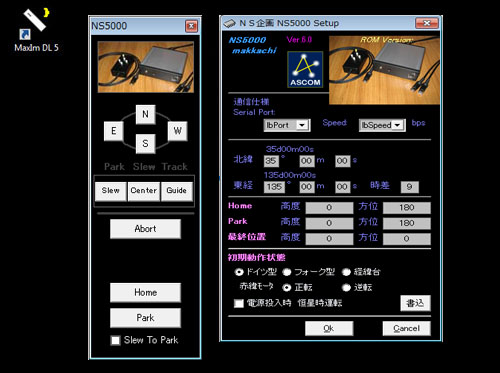Click the ASCOM logo icon

pos(305,69)
